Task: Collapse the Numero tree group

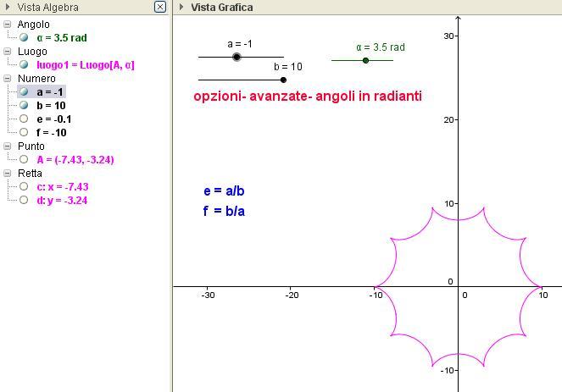Action: click(7, 79)
